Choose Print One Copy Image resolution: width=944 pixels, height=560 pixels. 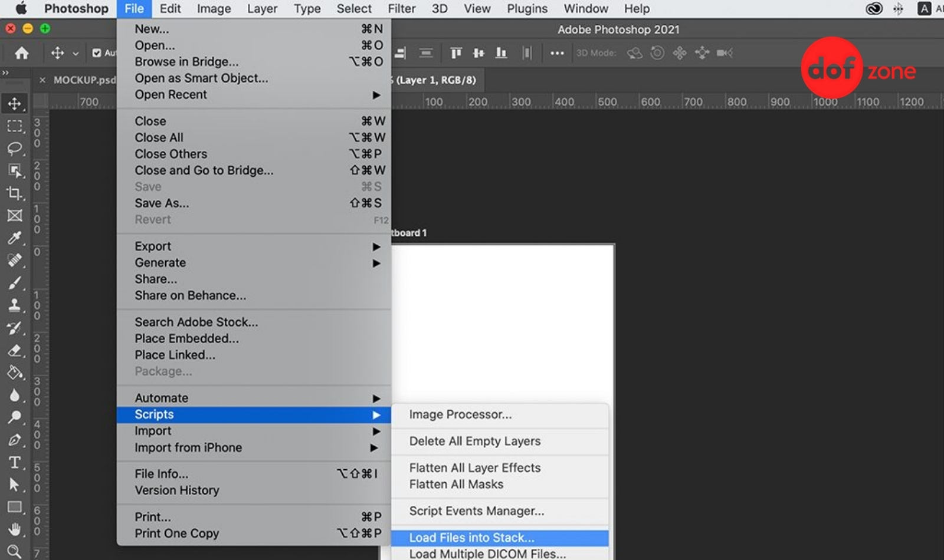[x=254, y=533]
